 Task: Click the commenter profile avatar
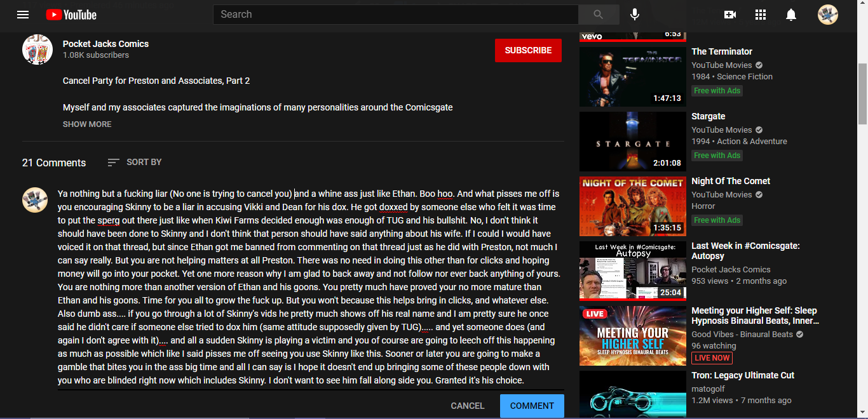click(35, 200)
